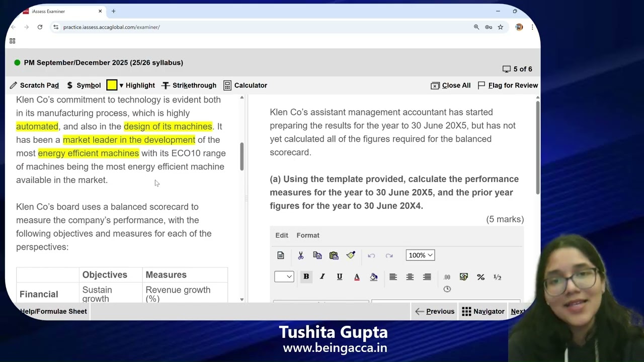Image resolution: width=644 pixels, height=362 pixels.
Task: Cut selection with scissors icon
Action: coord(301,255)
